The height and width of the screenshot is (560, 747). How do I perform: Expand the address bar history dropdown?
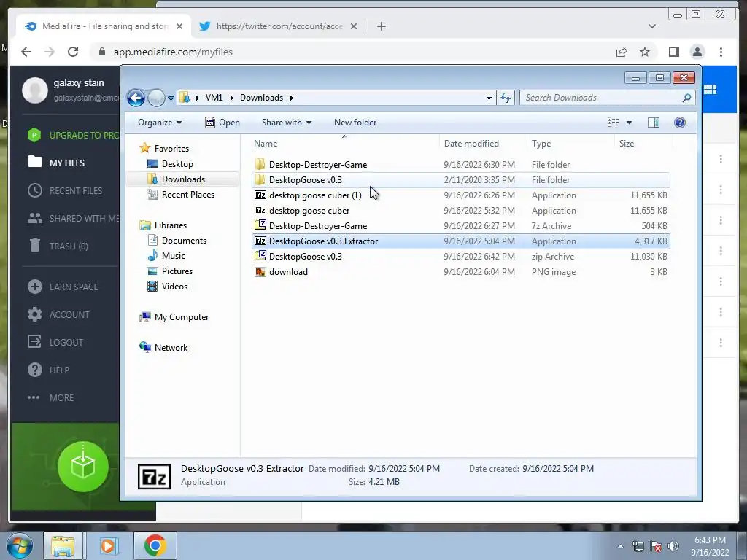click(489, 98)
